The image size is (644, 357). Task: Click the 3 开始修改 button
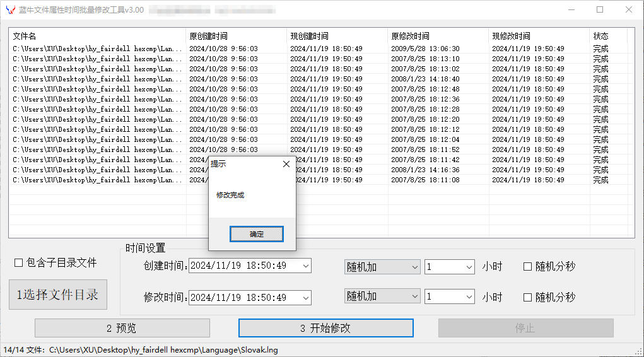(x=325, y=328)
